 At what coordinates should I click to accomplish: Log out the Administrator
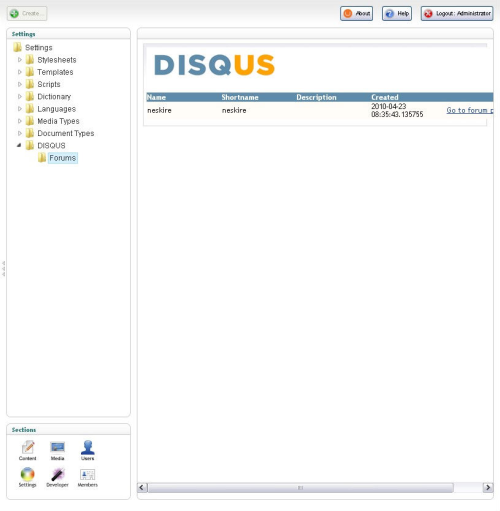[x=457, y=14]
